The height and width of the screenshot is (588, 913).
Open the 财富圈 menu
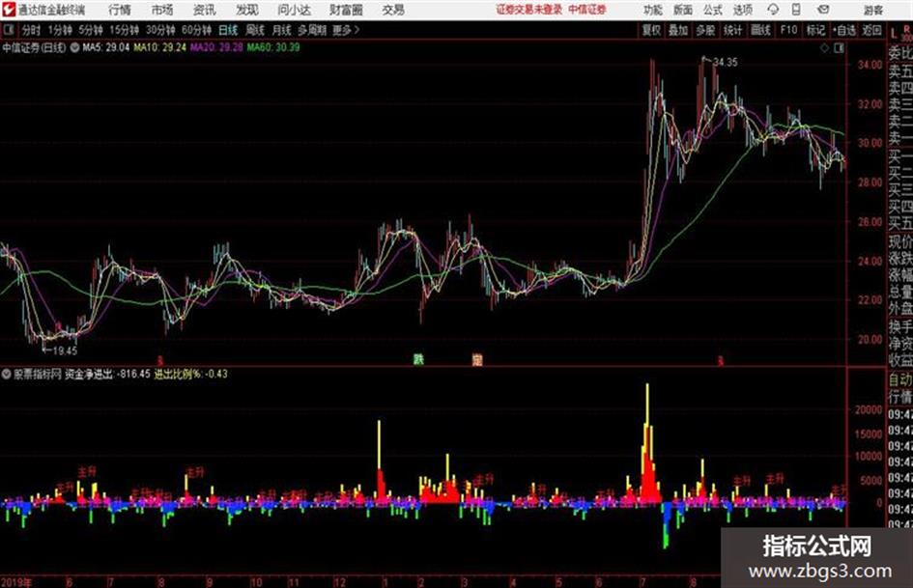[346, 10]
